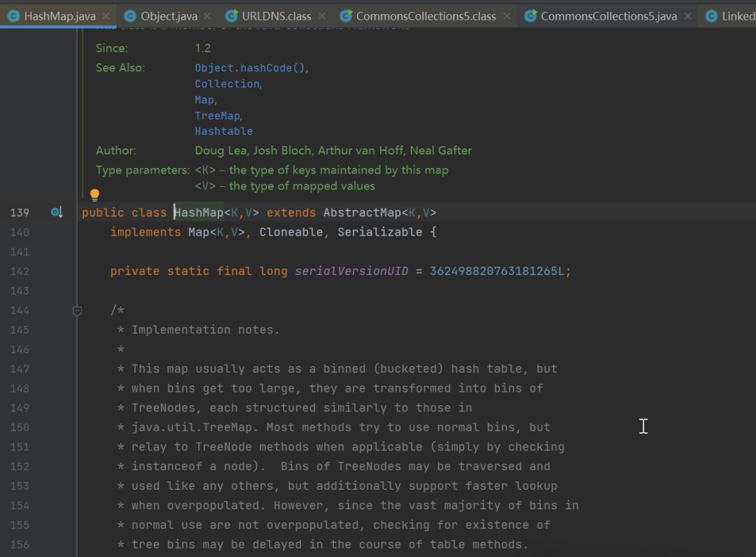The image size is (756, 557).
Task: Click line number 139 in the gutter
Action: (20, 213)
